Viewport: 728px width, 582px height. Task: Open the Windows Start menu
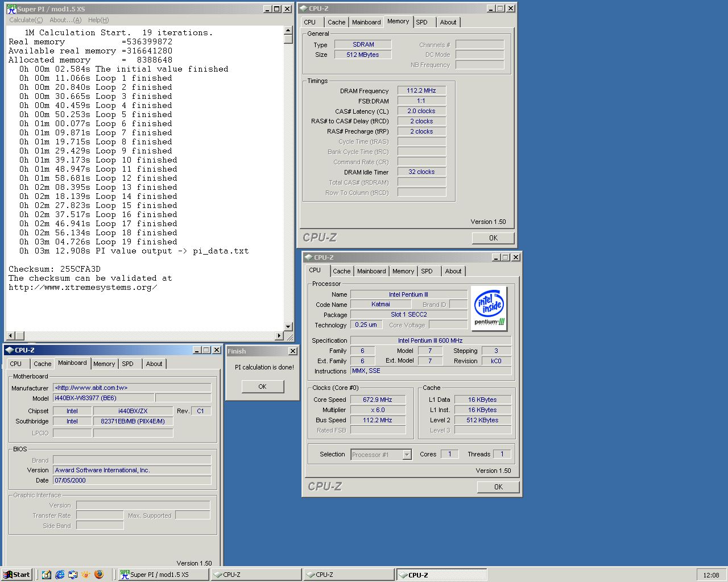[x=16, y=575]
